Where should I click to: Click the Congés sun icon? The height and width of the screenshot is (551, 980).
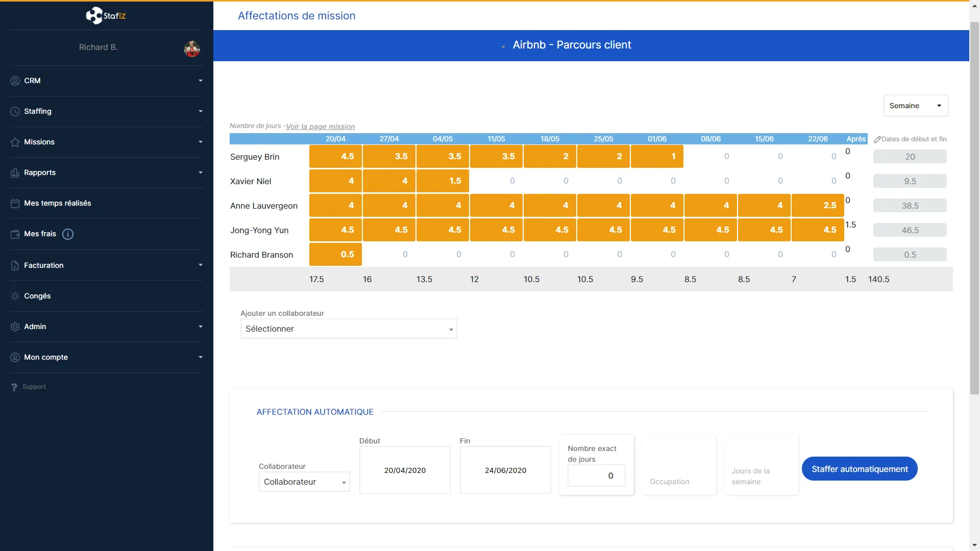click(15, 296)
